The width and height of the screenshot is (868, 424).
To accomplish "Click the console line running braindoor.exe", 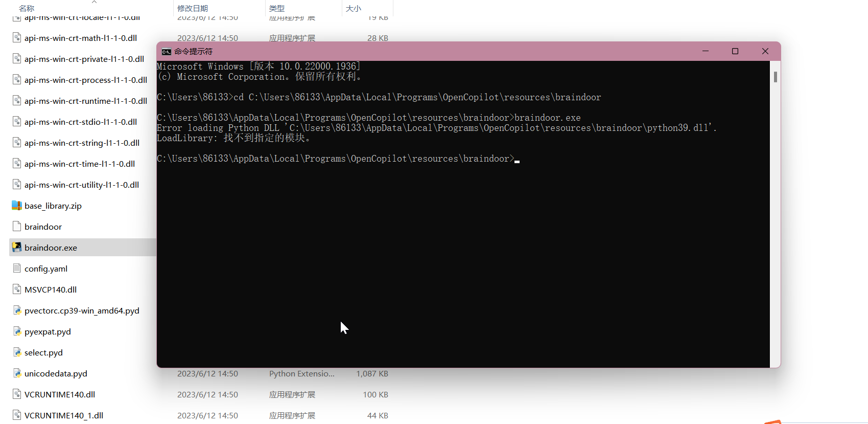I will pyautogui.click(x=369, y=118).
